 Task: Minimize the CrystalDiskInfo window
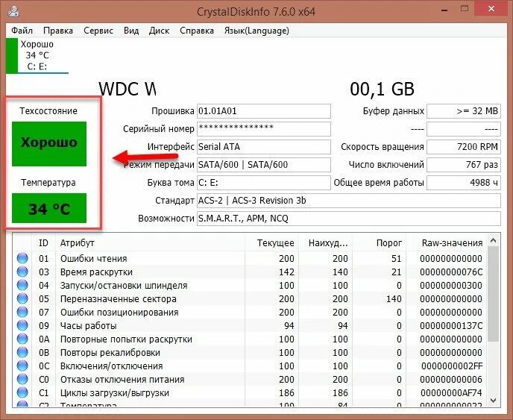[x=444, y=10]
